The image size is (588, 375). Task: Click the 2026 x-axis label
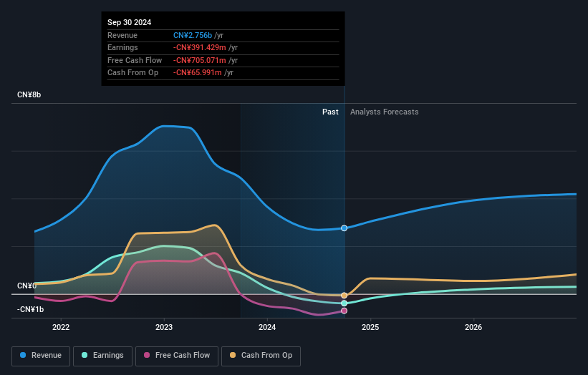(x=473, y=327)
